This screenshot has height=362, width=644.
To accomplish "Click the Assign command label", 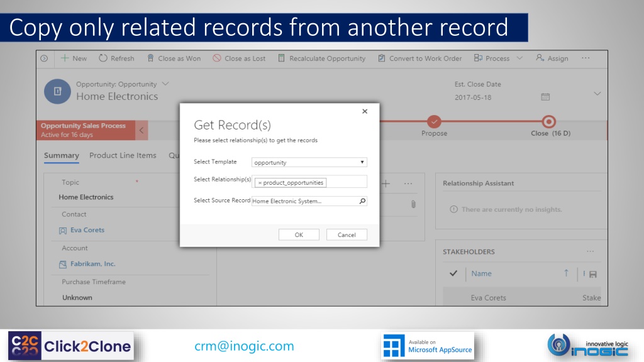I will coord(558,58).
